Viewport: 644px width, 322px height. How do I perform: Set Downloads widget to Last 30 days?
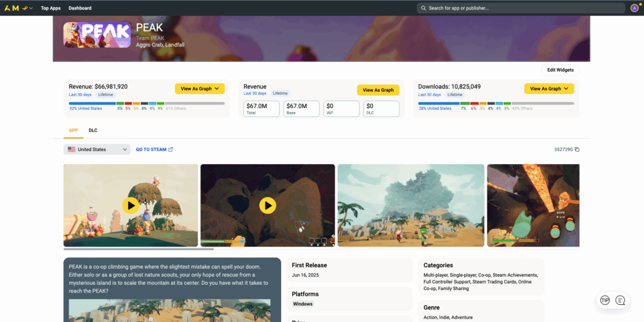coord(430,94)
